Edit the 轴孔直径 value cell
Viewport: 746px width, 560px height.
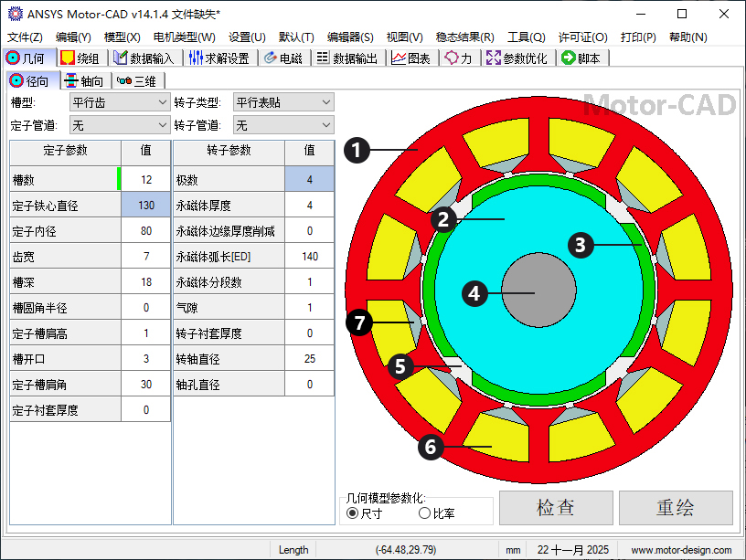coord(310,385)
